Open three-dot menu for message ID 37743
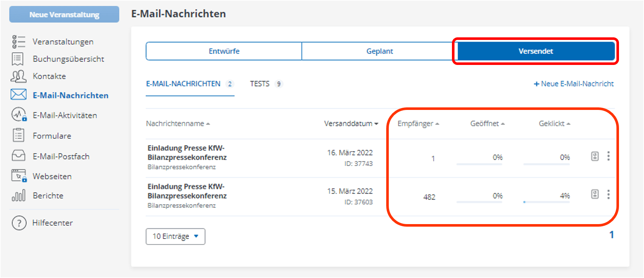This screenshot has width=644, height=278. click(608, 156)
